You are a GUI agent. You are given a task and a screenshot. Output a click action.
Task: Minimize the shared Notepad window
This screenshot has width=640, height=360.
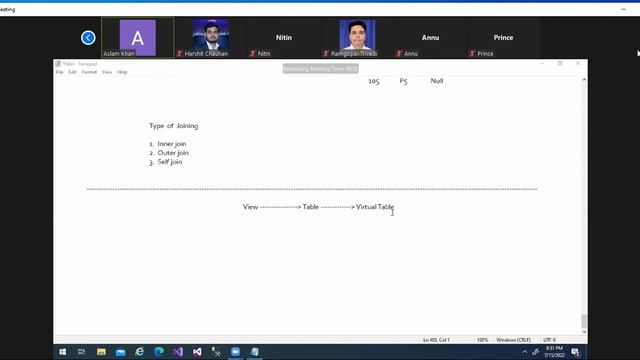(542, 63)
